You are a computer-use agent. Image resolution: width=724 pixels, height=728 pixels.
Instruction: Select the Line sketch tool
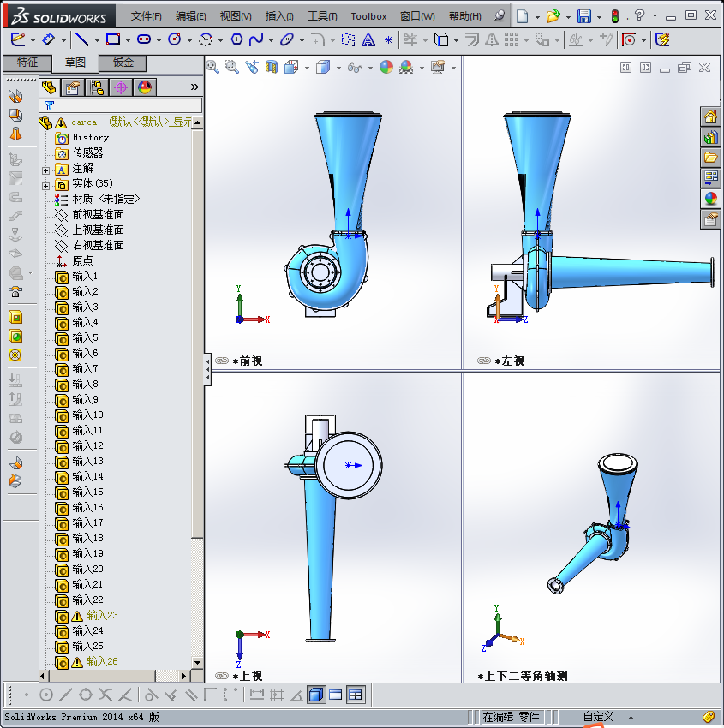click(x=82, y=39)
